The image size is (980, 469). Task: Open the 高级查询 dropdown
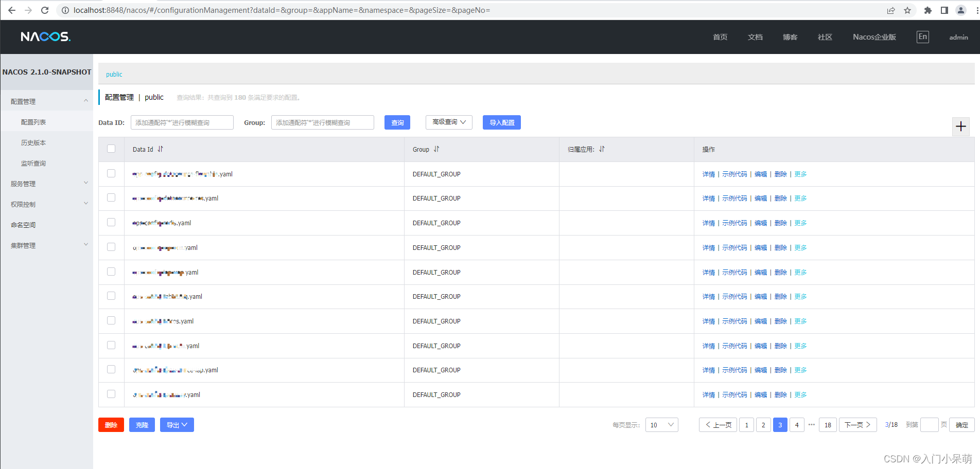point(449,122)
